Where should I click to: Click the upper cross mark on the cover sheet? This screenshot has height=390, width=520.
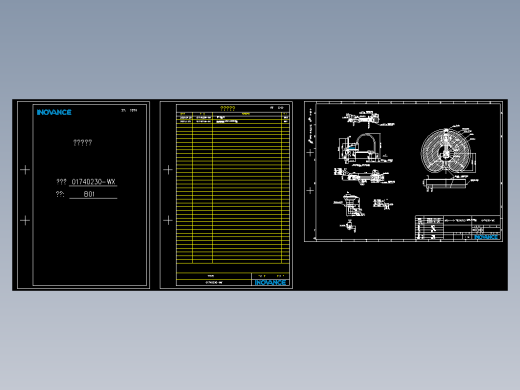point(25,170)
